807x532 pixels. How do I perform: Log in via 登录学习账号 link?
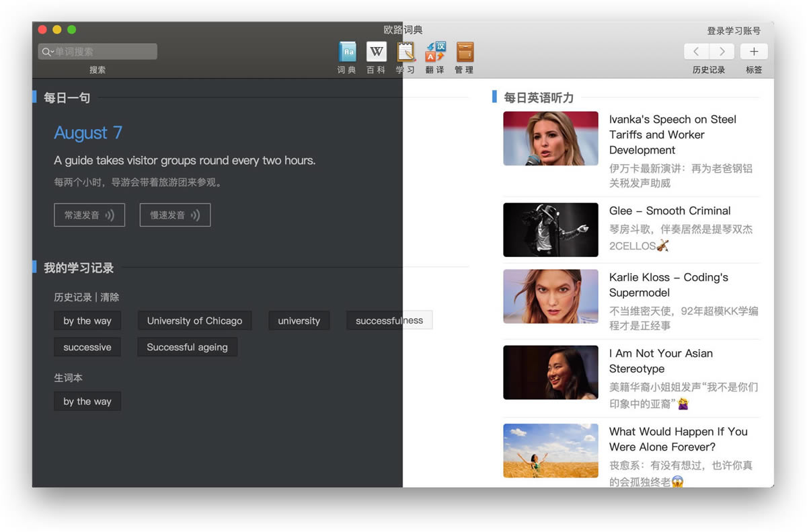click(x=734, y=31)
